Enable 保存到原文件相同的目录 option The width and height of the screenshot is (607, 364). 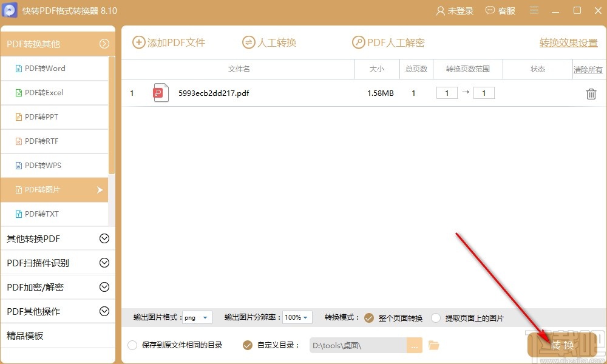point(132,345)
